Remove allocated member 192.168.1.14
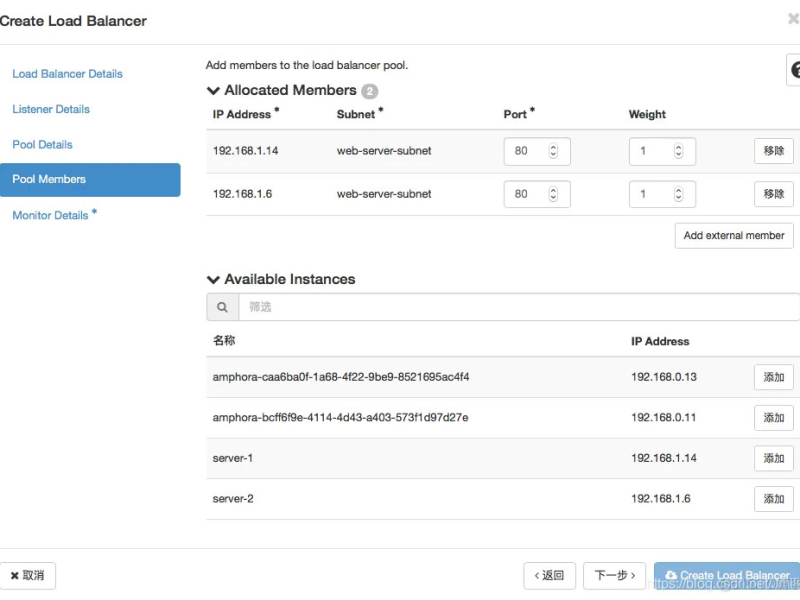This screenshot has height=600, width=800. tap(773, 151)
